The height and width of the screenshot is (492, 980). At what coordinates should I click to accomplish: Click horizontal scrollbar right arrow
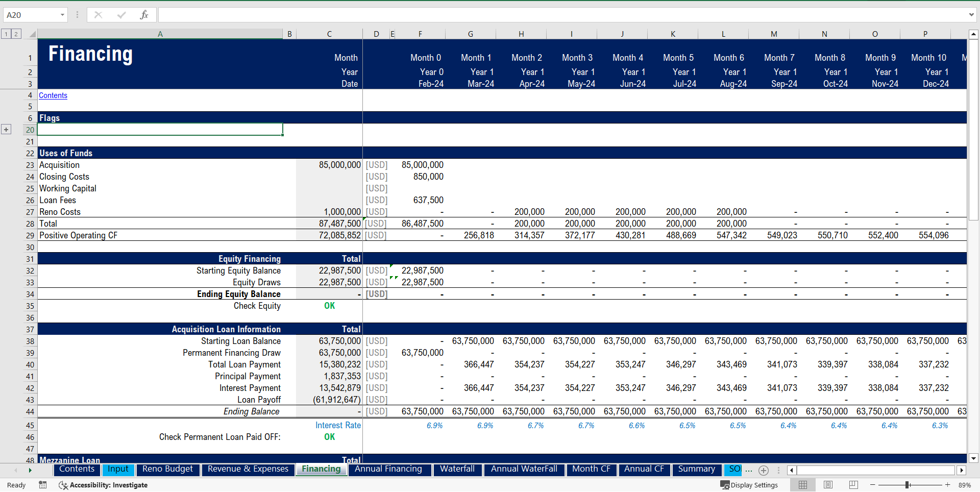pos(962,470)
